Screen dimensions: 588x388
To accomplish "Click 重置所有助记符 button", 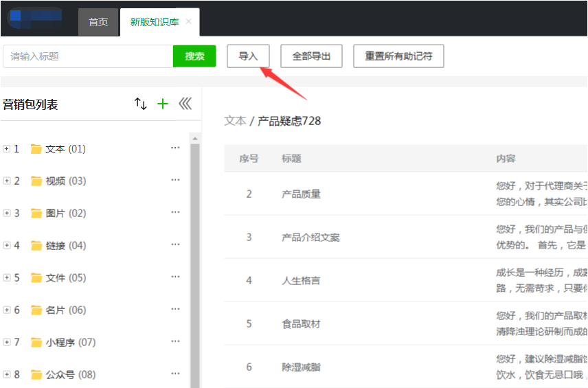I will [x=398, y=56].
